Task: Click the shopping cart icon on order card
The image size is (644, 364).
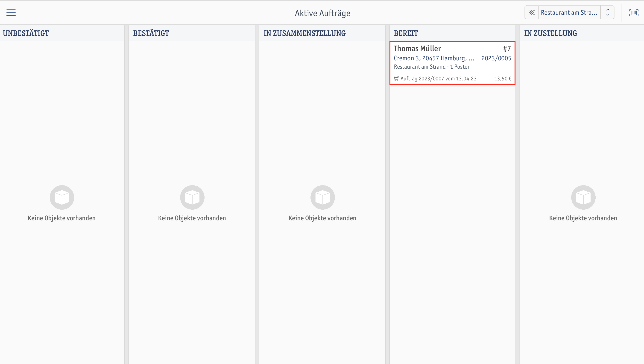Action: (396, 79)
